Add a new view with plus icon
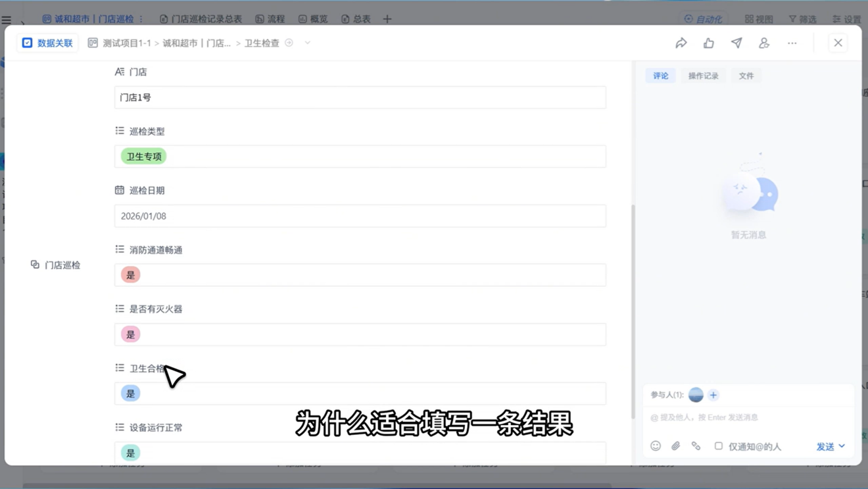 point(387,19)
